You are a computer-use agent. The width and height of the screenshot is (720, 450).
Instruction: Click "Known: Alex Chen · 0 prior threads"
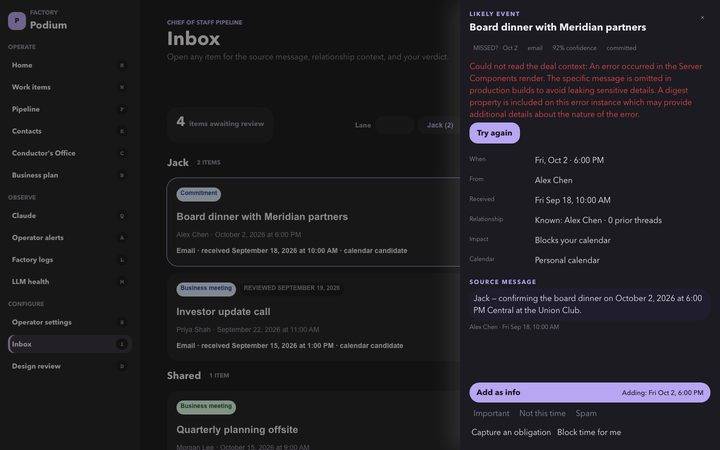click(598, 220)
